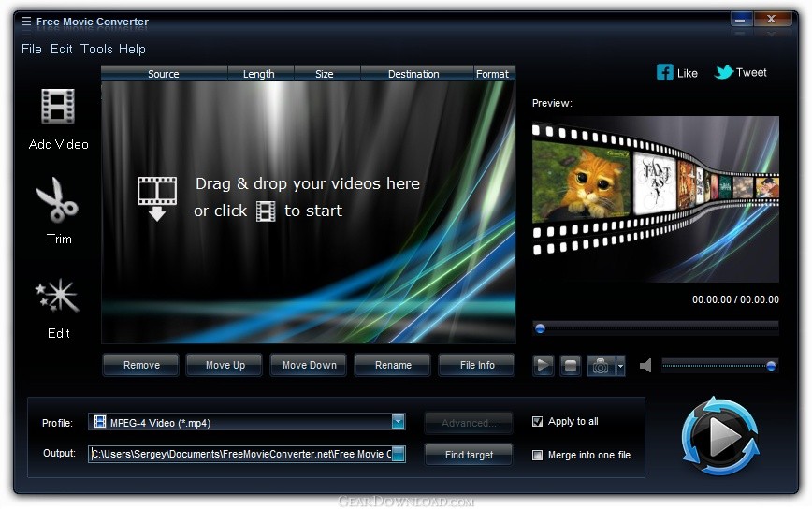Click the File Info button

476,365
